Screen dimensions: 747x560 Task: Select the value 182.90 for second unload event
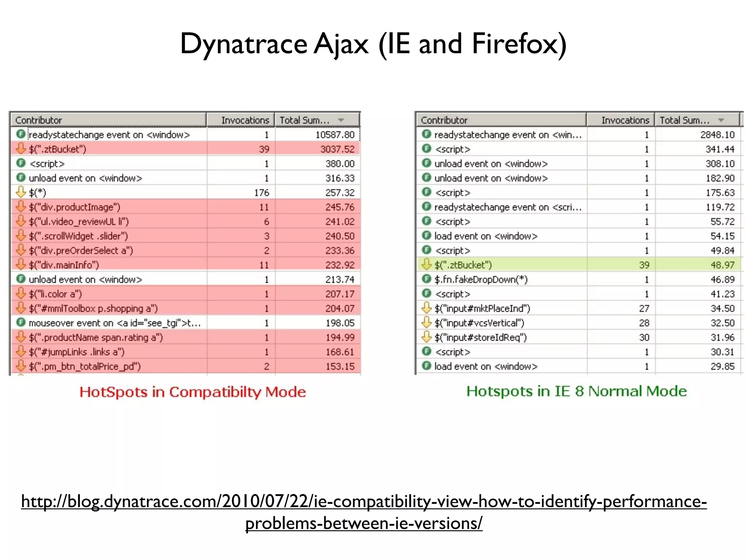point(720,178)
